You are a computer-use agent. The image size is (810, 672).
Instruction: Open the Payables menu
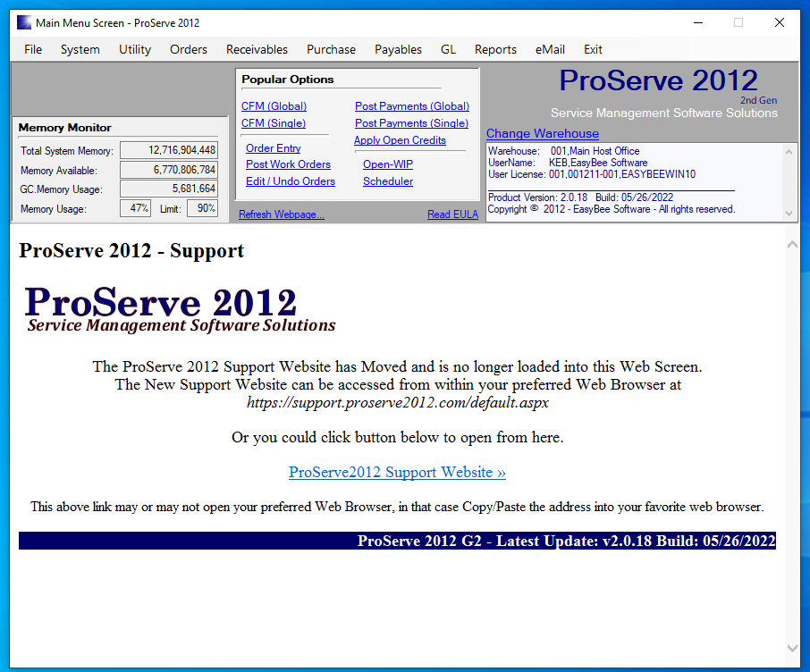[398, 49]
